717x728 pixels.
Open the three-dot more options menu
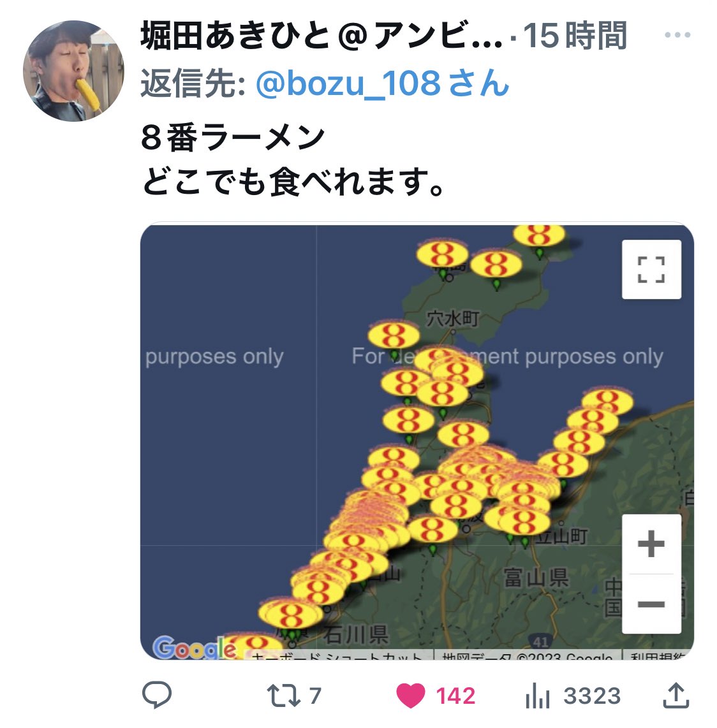[677, 35]
